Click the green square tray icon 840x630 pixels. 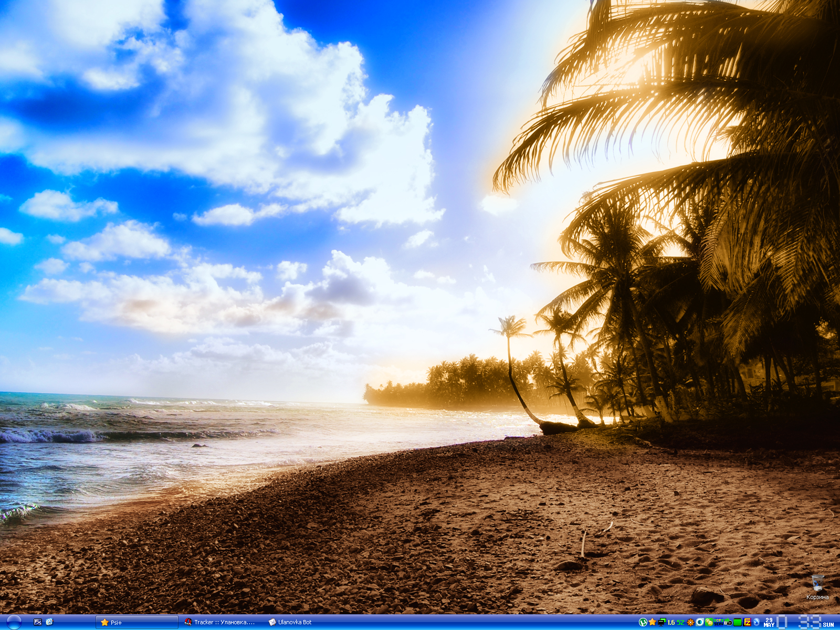click(738, 623)
